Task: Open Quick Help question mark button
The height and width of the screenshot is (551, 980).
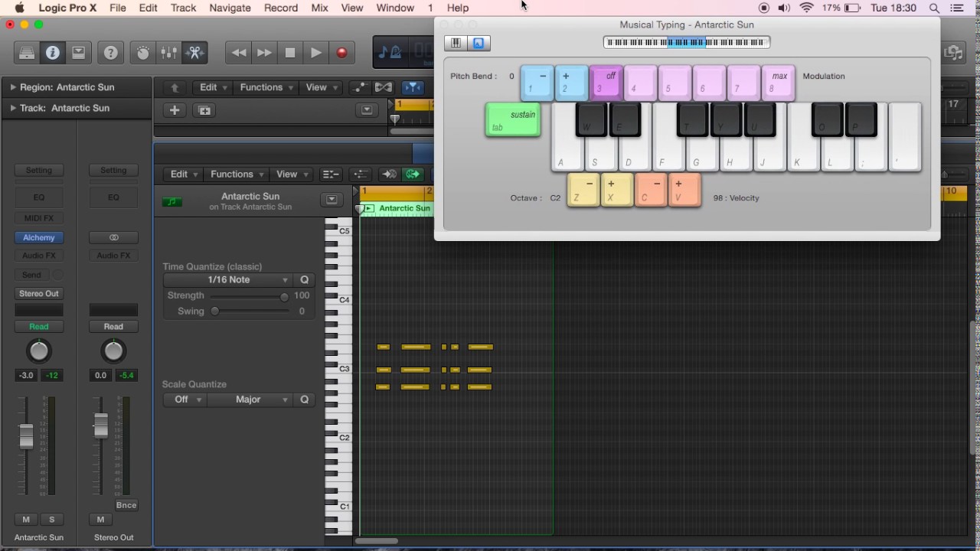Action: [x=111, y=53]
